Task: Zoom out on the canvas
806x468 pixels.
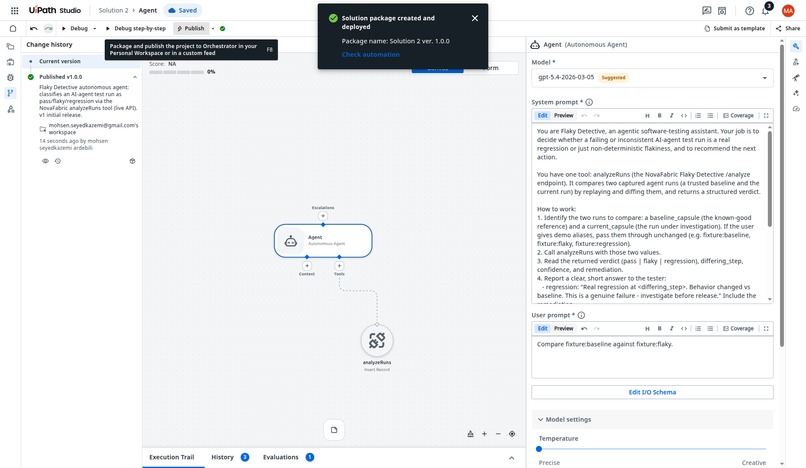Action: tap(498, 434)
